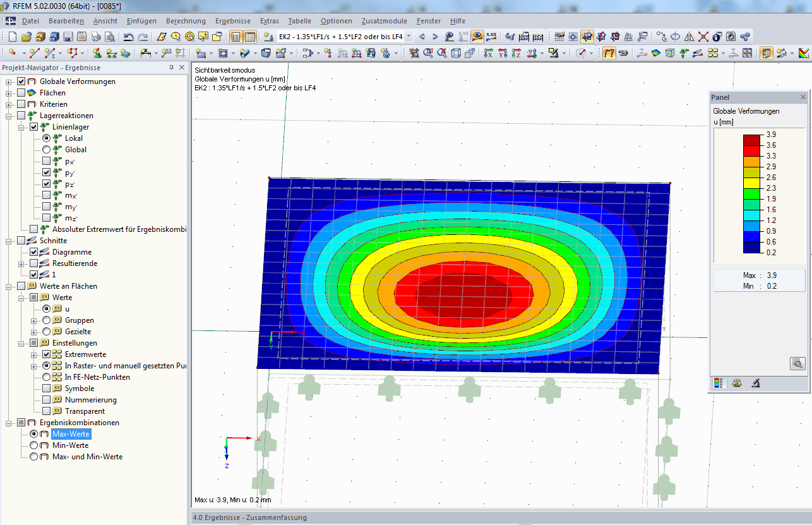This screenshot has height=525, width=812.
Task: Click the Resultierende tree item
Action: click(75, 263)
